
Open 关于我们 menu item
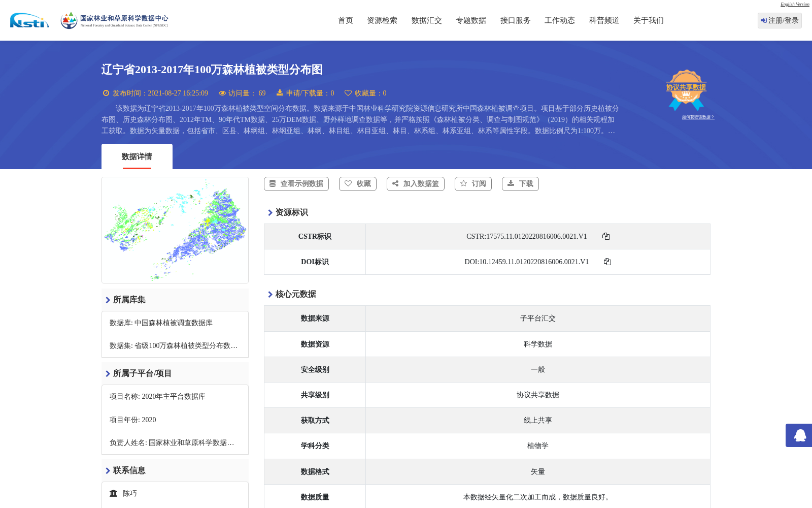coord(649,20)
